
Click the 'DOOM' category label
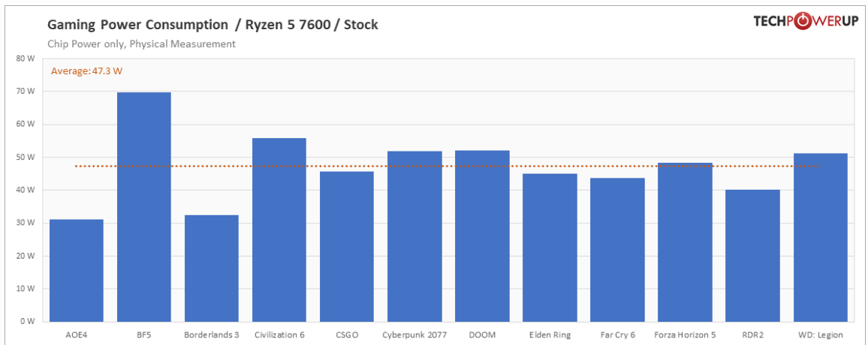[x=482, y=334]
